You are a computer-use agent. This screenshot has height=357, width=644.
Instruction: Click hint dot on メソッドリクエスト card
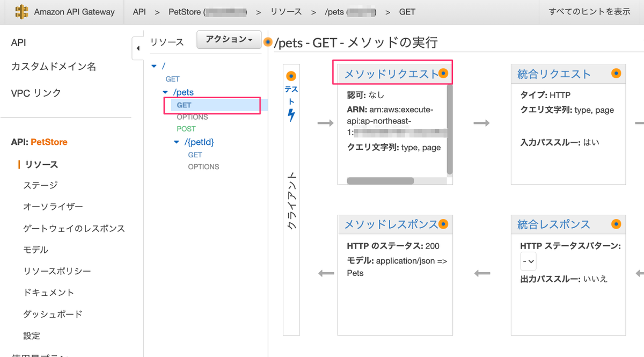pos(443,73)
